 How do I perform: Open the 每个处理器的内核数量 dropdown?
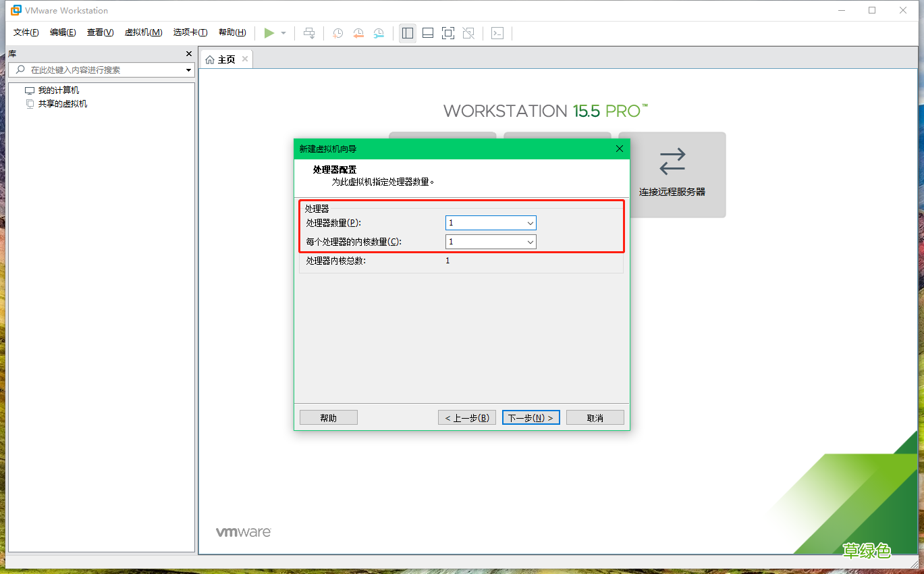530,242
